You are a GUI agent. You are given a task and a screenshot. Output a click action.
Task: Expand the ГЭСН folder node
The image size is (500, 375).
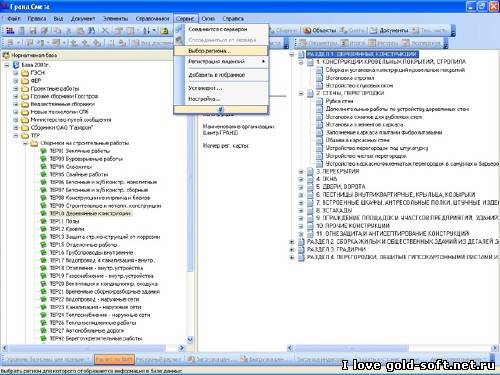coord(16,73)
